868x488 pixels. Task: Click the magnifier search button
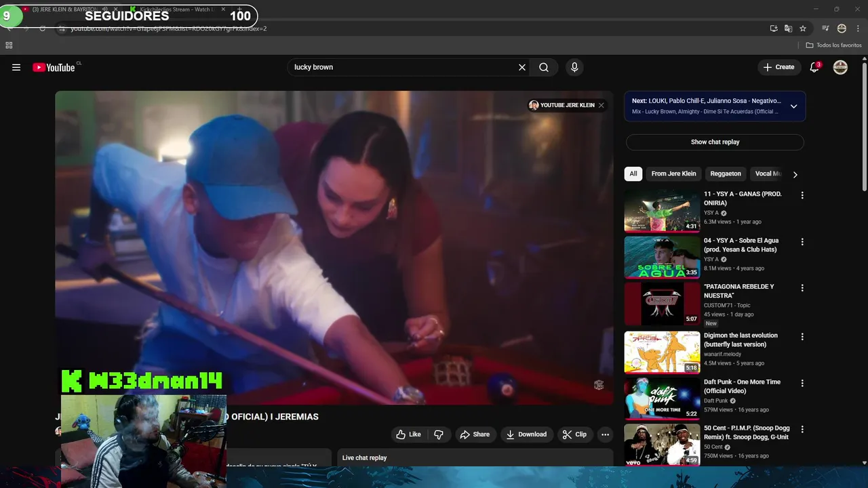click(544, 67)
